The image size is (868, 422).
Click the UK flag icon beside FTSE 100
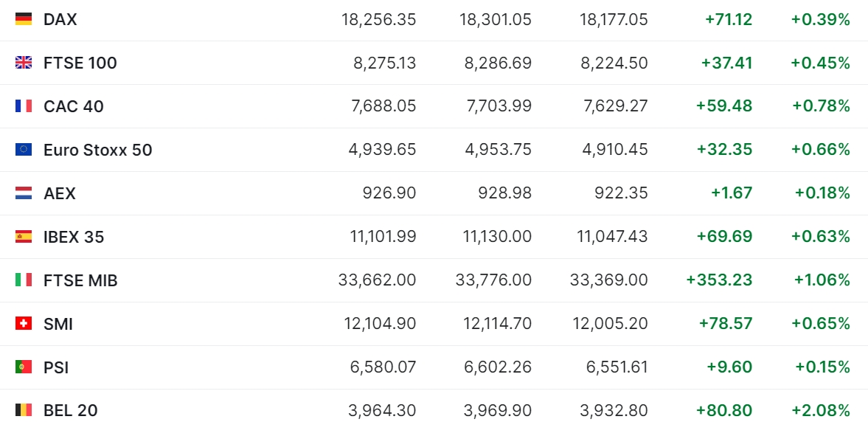24,63
